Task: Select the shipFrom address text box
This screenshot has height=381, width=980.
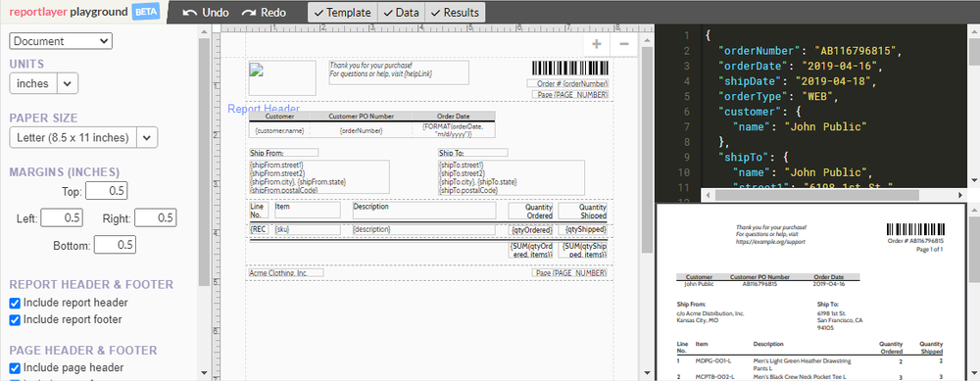Action: 318,177
